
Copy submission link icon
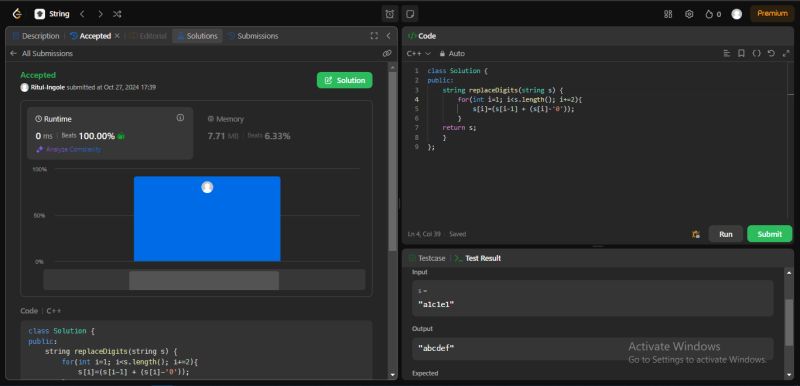(x=387, y=53)
